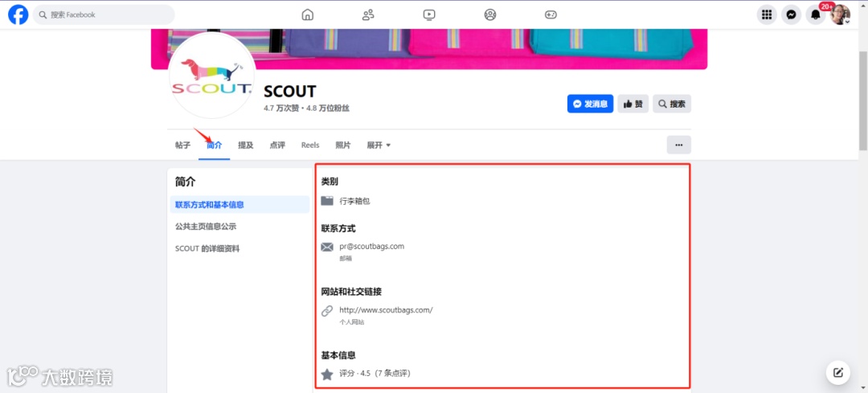The height and width of the screenshot is (393, 868).
Task: Click the Facebook logo icon
Action: (18, 15)
